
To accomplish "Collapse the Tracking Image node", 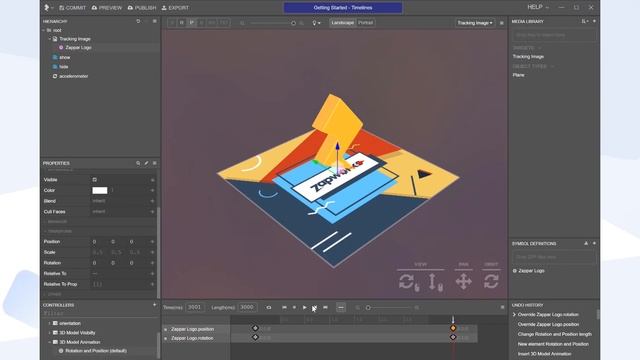I will 50,39.
